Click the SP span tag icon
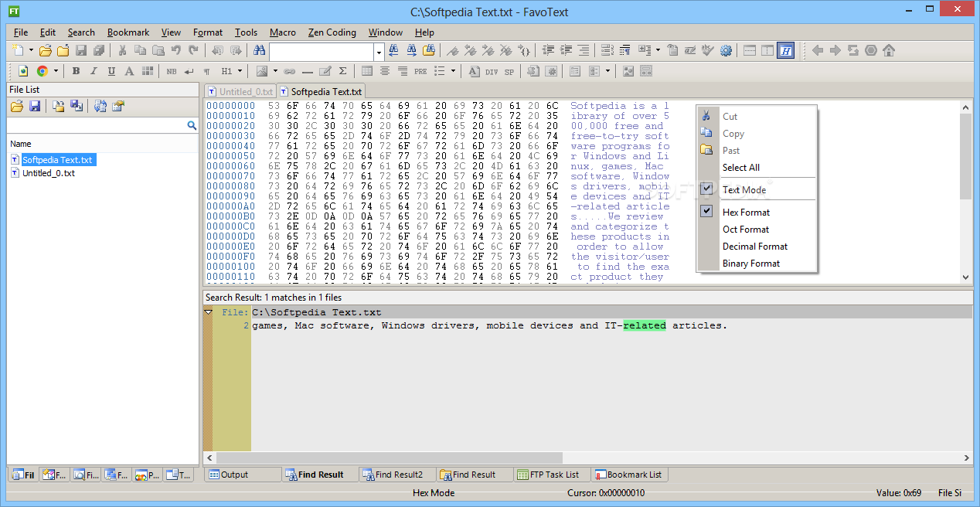The height and width of the screenshot is (507, 980). 509,71
